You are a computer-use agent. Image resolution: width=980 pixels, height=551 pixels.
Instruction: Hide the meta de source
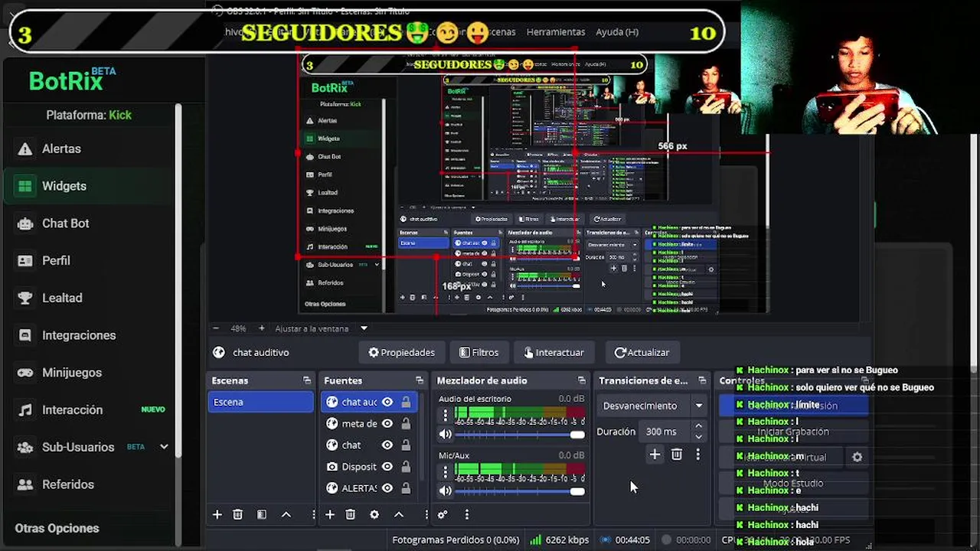coord(387,423)
